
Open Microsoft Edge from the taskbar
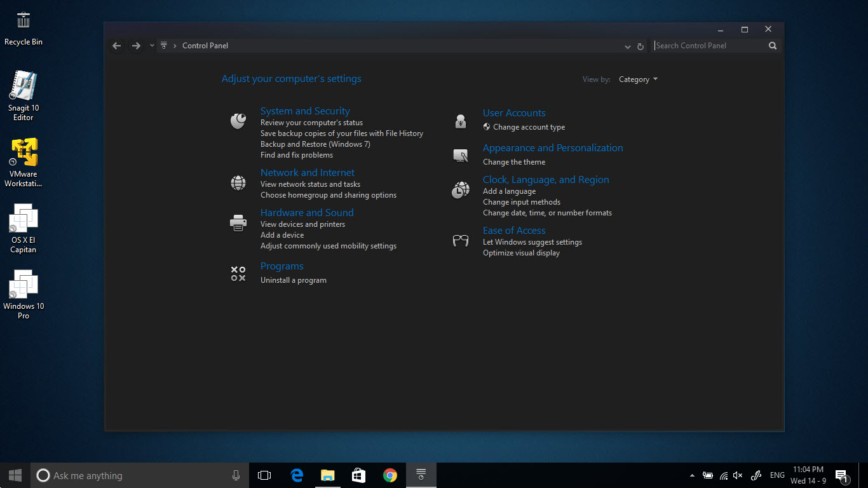coord(296,475)
